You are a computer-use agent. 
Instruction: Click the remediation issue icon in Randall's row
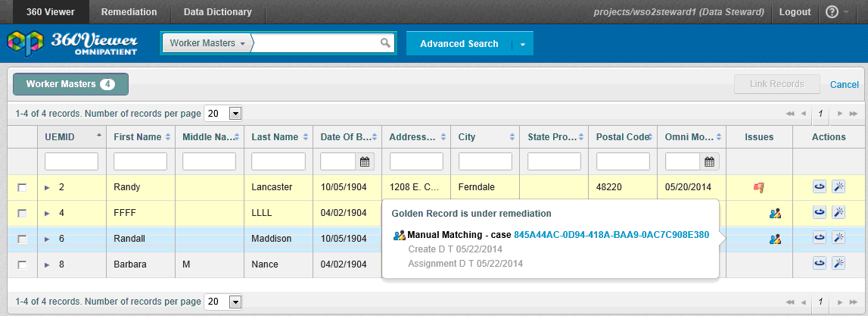coord(774,239)
